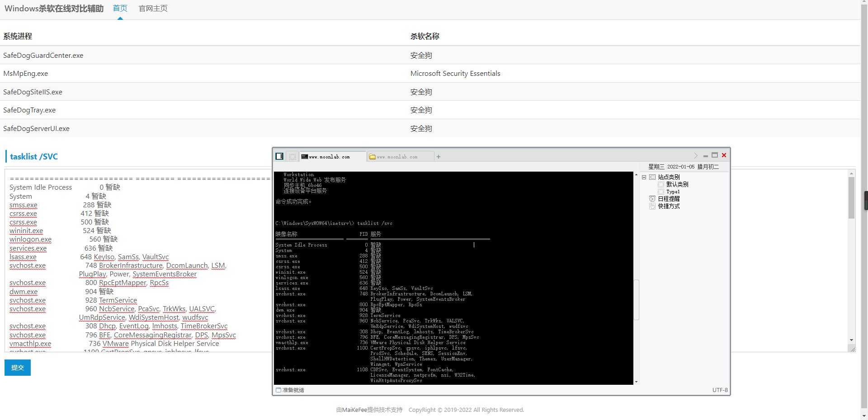Click the status icon beside 准备就绪

tap(278, 390)
